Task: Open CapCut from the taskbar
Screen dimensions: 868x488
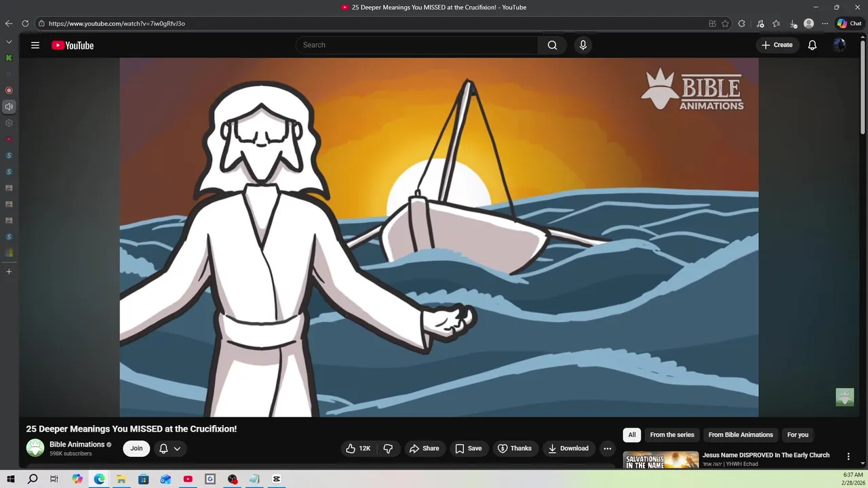Action: pos(277,479)
